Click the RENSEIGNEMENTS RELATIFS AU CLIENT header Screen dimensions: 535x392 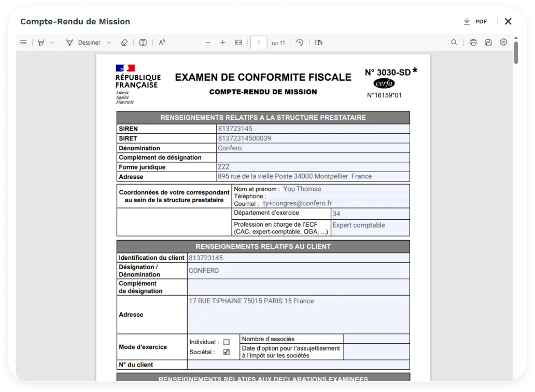point(263,246)
